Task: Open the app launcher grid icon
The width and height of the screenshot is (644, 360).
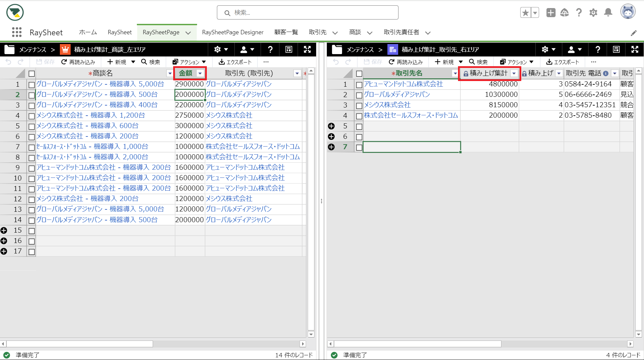Action: [x=16, y=32]
